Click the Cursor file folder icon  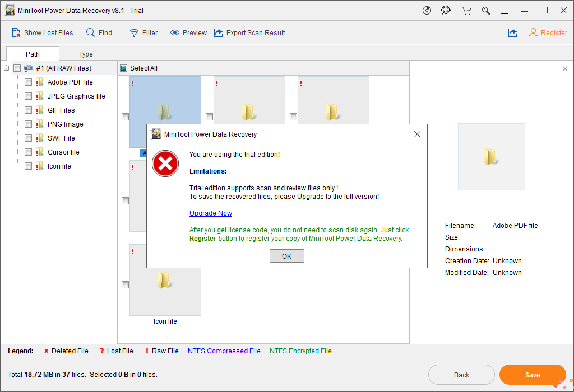point(40,152)
